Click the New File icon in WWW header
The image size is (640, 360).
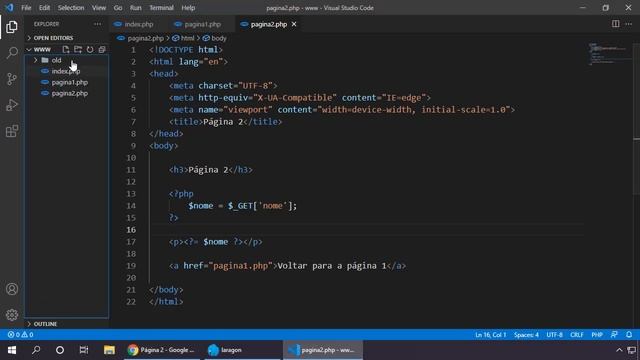[66, 49]
